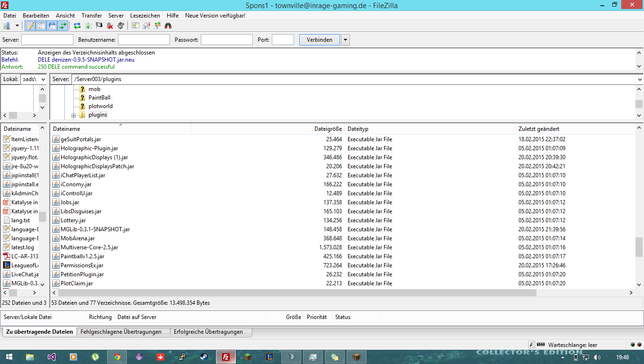Open 'Neue Version verfügbar!' menu
The width and height of the screenshot is (644, 364).
pyautogui.click(x=215, y=16)
